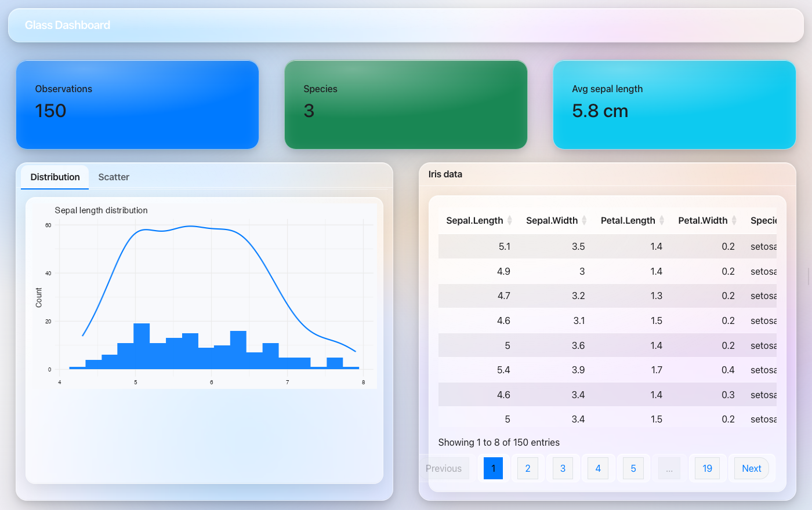
Task: Click the Count y-axis label
Action: click(x=39, y=297)
